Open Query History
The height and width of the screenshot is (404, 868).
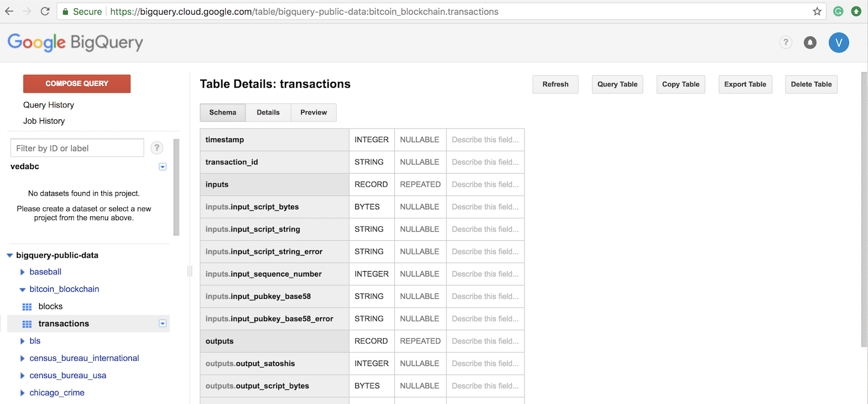click(48, 105)
